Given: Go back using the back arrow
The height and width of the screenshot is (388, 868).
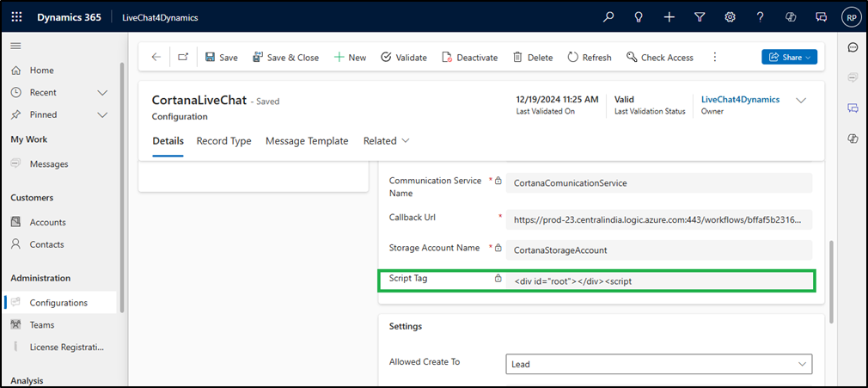Looking at the screenshot, I should (156, 57).
